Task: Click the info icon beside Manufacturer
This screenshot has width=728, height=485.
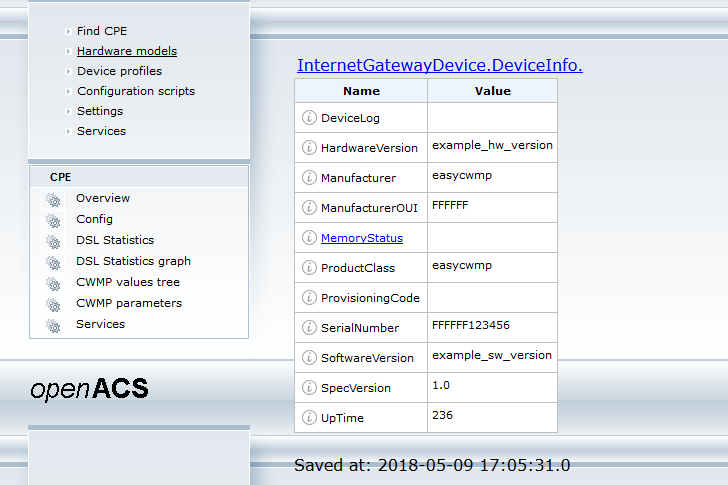Action: pyautogui.click(x=309, y=178)
